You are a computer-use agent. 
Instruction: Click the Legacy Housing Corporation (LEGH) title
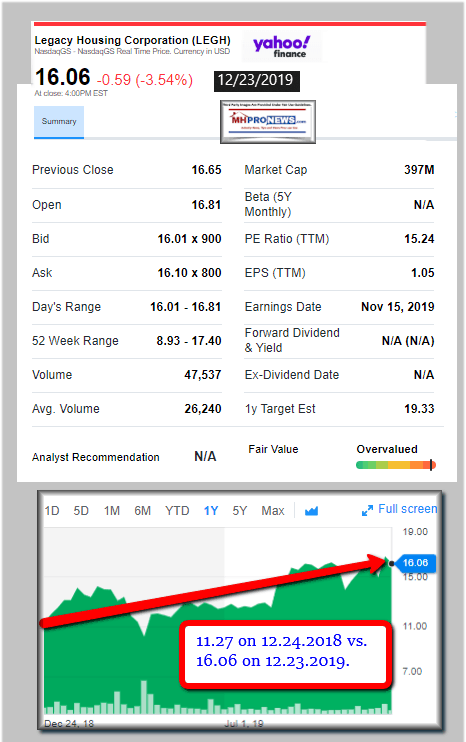tap(132, 40)
